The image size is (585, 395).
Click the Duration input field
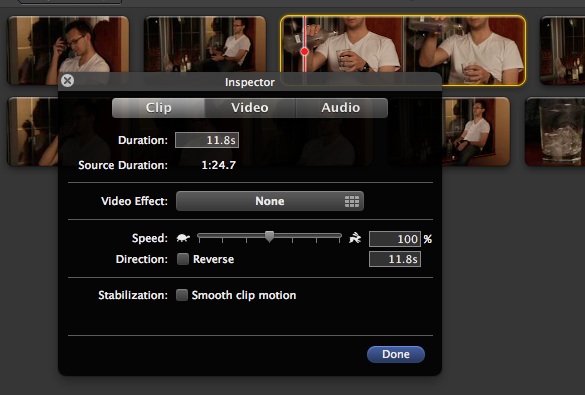pos(207,140)
